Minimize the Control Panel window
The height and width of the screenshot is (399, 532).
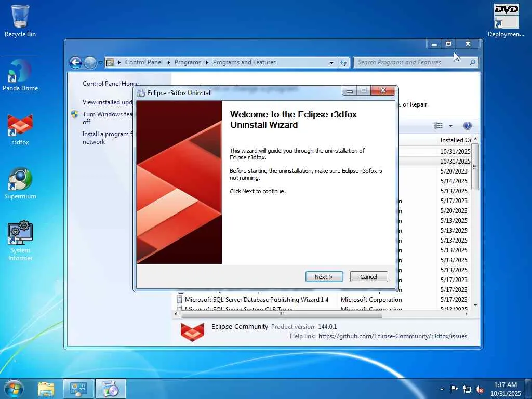pyautogui.click(x=434, y=44)
